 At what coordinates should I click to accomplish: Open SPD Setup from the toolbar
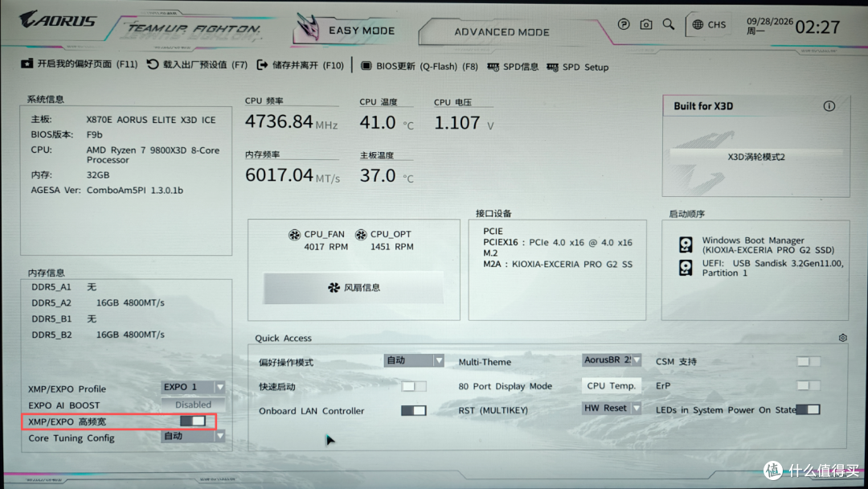pyautogui.click(x=577, y=67)
